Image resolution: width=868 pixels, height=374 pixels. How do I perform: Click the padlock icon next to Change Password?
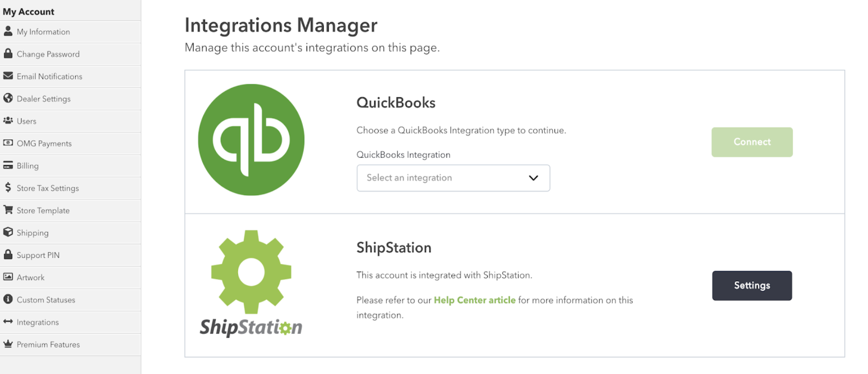point(8,54)
